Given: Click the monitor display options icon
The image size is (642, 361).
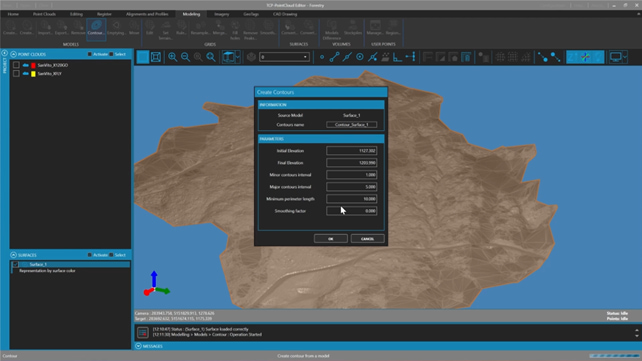Looking at the screenshot, I should [x=615, y=57].
